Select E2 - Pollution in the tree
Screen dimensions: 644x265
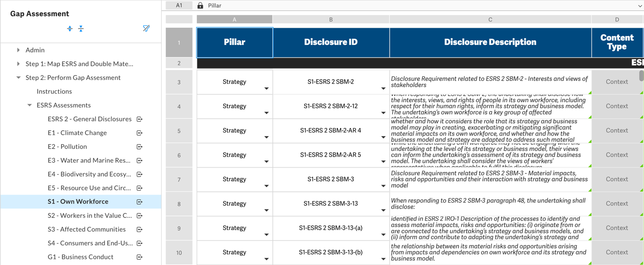[67, 147]
